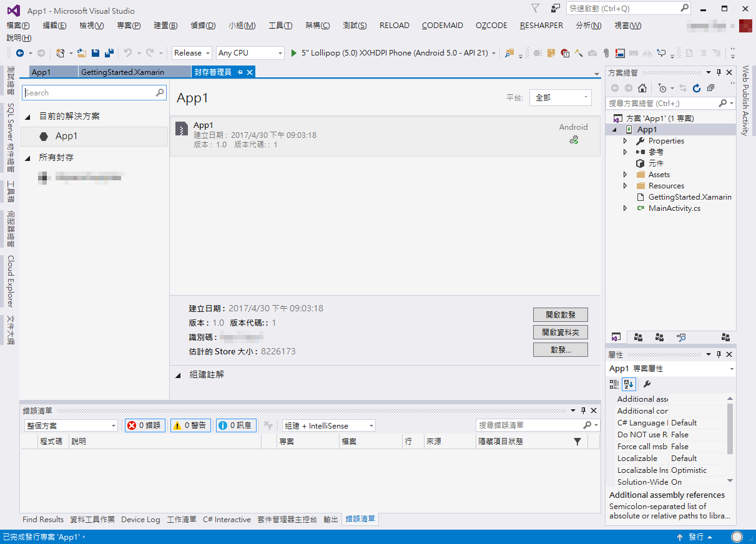Open the 組建 + IntelliSense dropdown
The height and width of the screenshot is (544, 756).
pos(328,425)
